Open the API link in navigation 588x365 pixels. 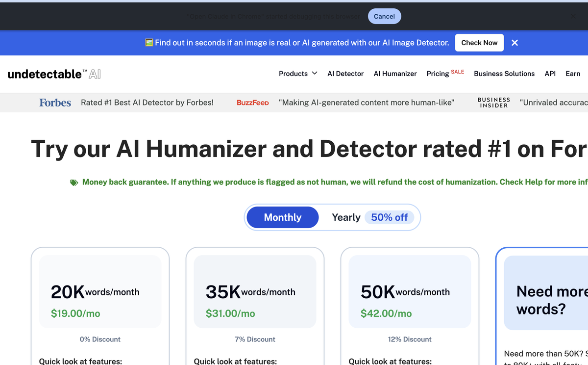coord(550,74)
